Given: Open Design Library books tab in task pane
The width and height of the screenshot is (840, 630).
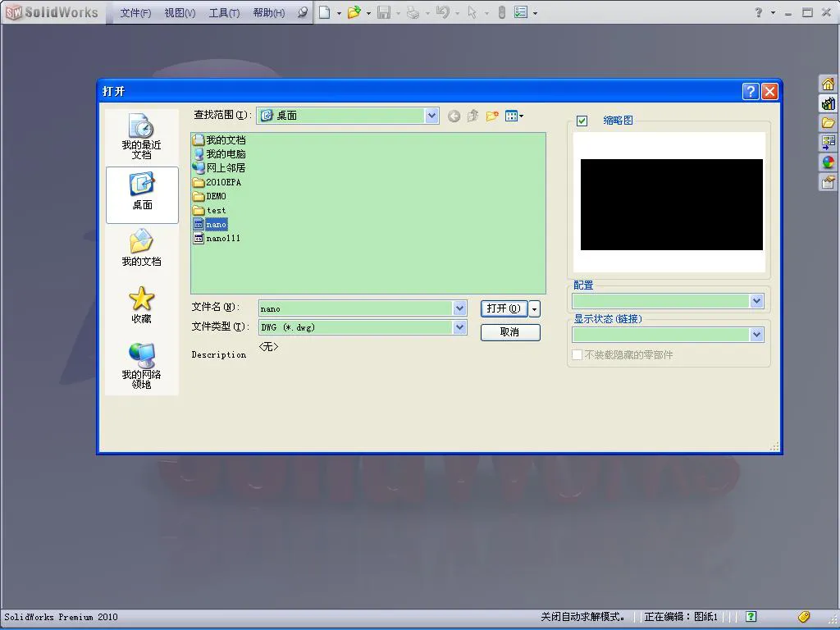Looking at the screenshot, I should (828, 103).
